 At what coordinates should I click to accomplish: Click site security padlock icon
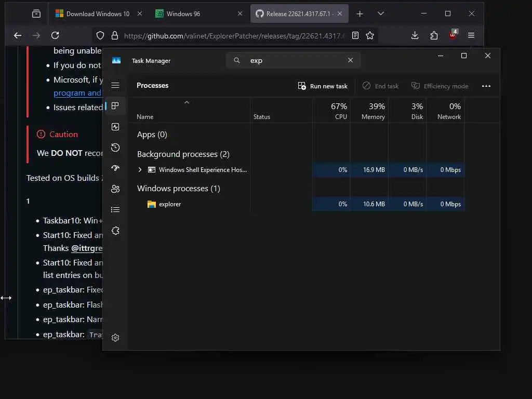pyautogui.click(x=115, y=36)
